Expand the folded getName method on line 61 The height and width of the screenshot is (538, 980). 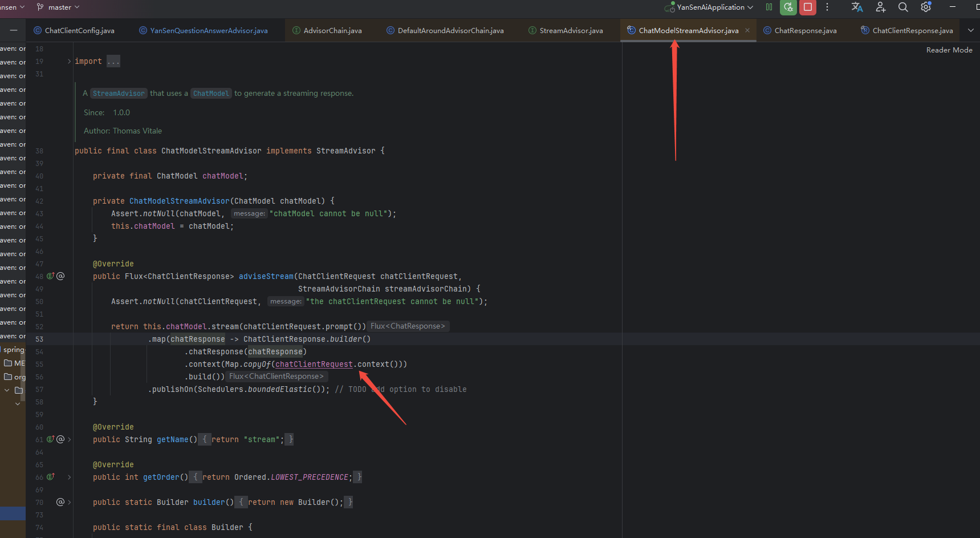(70, 439)
